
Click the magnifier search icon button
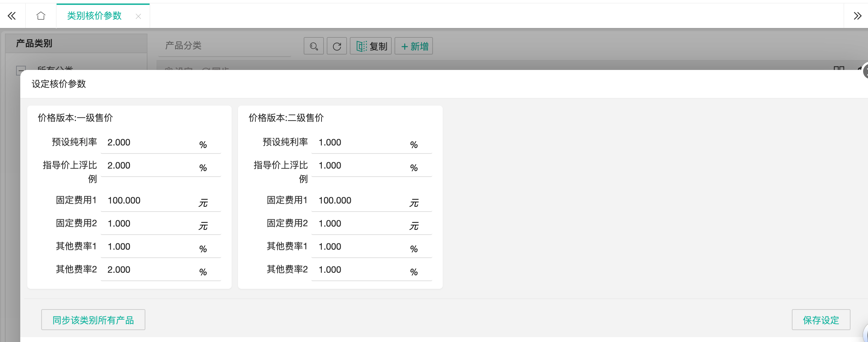coord(313,46)
